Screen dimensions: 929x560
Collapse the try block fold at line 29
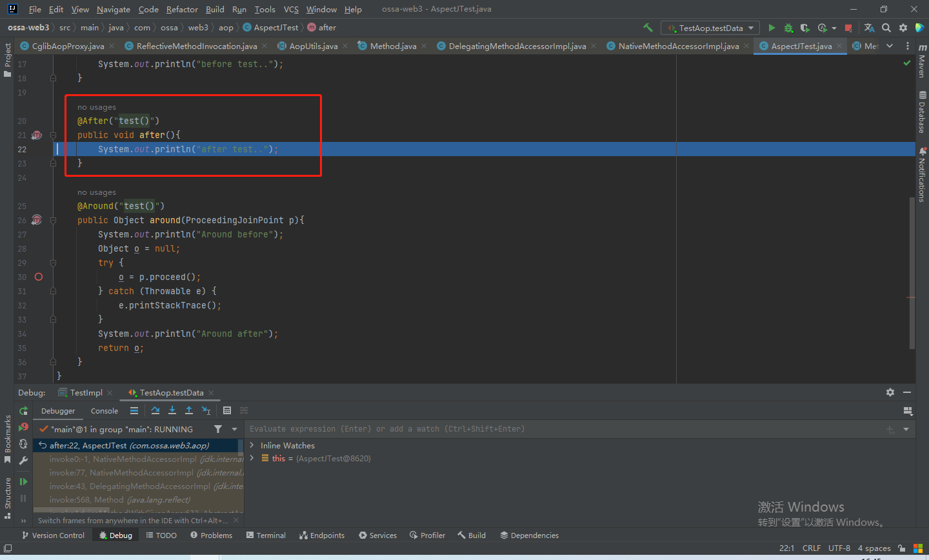[x=53, y=263]
